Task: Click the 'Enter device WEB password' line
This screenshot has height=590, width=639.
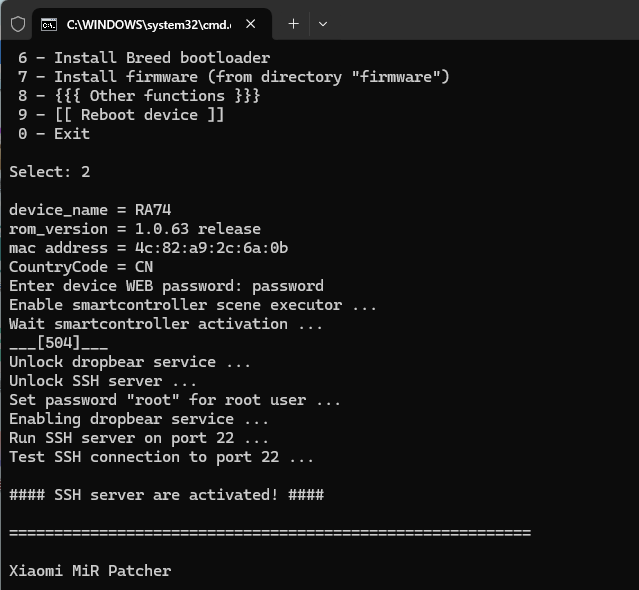Action: coord(166,286)
